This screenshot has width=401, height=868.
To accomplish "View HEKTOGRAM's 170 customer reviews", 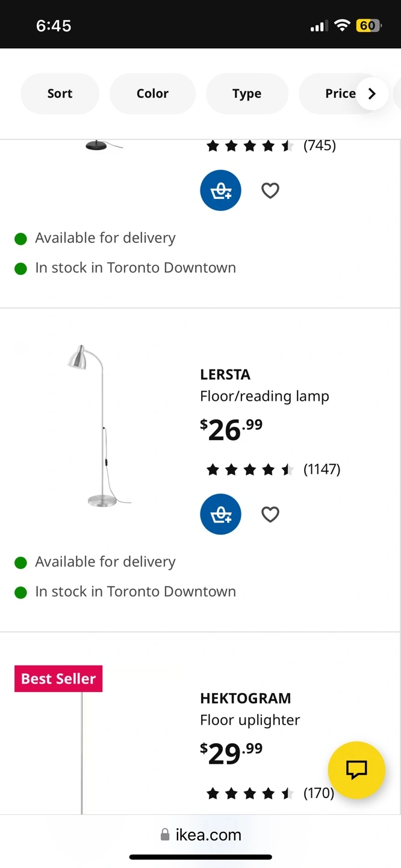I will click(270, 793).
